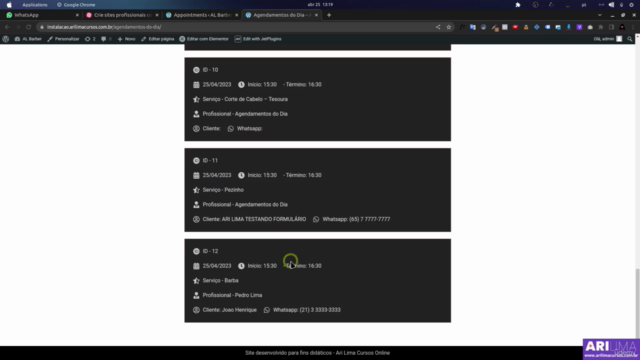This screenshot has width=640, height=360.
Task: Click Serviço - Pezinho text
Action: click(223, 190)
